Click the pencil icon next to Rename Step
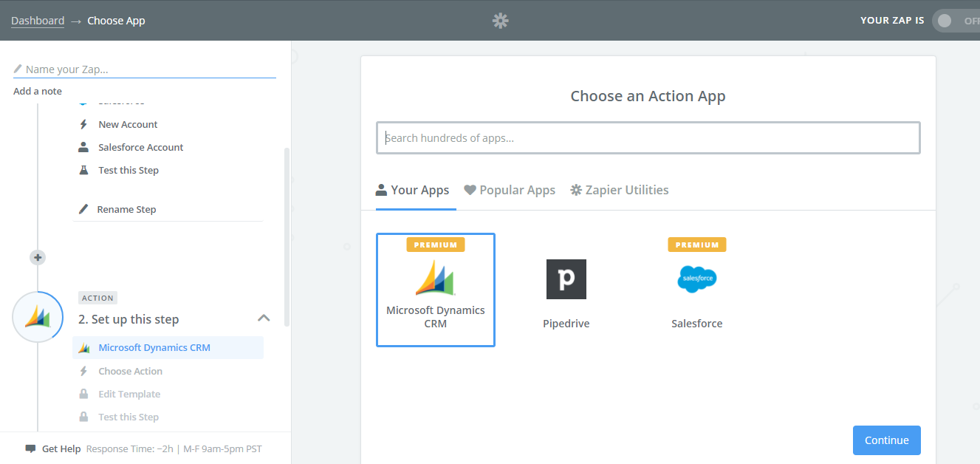The image size is (980, 464). pyautogui.click(x=83, y=209)
